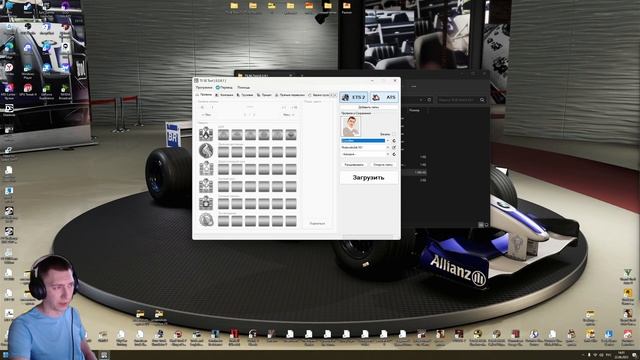Click the Long distance skill icon
This screenshot has height=360, width=640.
pyautogui.click(x=206, y=151)
